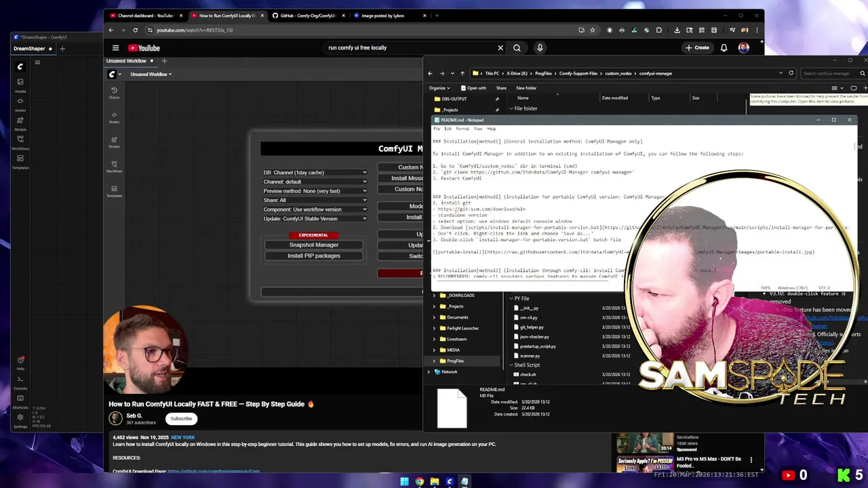Viewport: 868px width, 488px height.
Task: Sort by Date modified column
Action: point(615,98)
